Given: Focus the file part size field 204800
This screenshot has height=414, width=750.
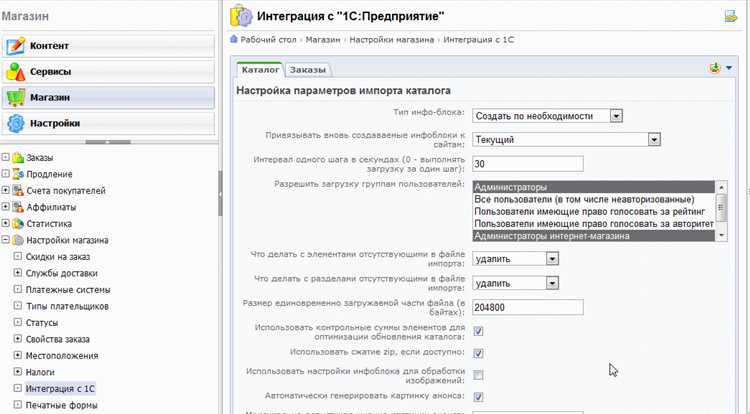Looking at the screenshot, I should coord(528,307).
